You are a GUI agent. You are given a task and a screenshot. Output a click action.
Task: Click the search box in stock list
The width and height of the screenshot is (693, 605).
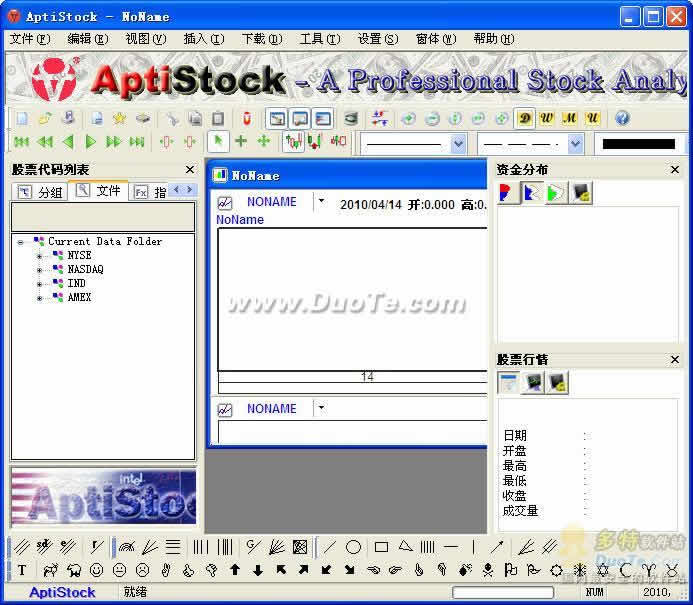103,217
